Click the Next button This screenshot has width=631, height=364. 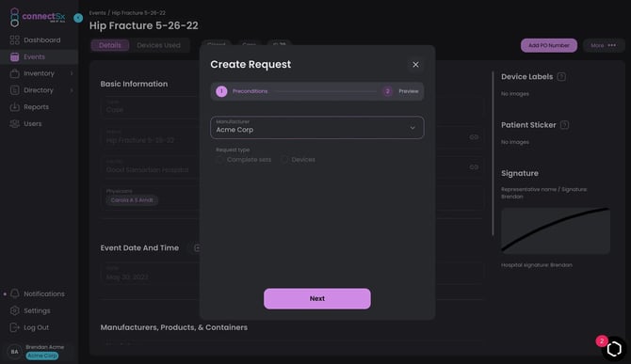click(x=317, y=298)
